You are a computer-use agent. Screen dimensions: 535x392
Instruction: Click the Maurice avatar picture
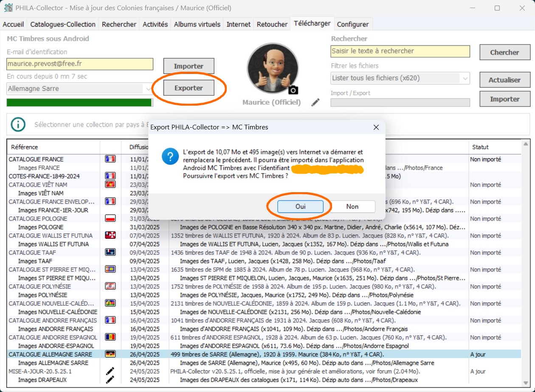tap(273, 68)
